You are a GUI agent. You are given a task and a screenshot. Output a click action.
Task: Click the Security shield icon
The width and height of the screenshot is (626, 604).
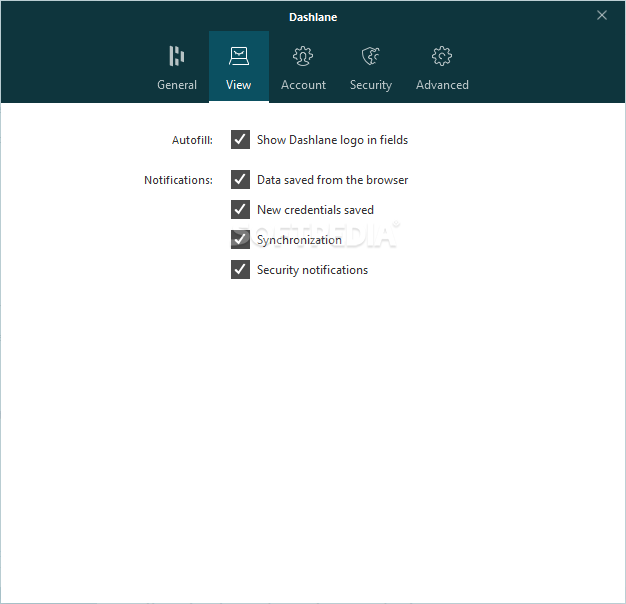(370, 56)
